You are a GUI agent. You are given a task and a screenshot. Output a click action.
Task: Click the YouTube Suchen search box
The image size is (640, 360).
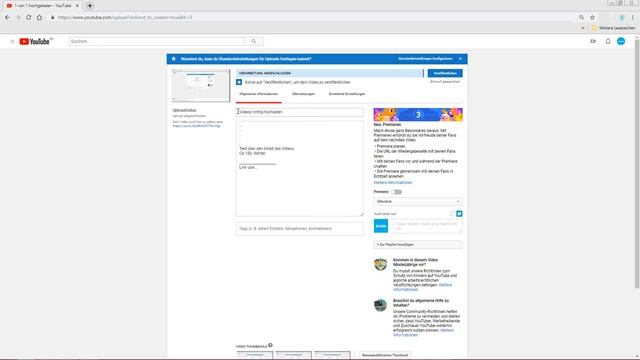point(157,42)
